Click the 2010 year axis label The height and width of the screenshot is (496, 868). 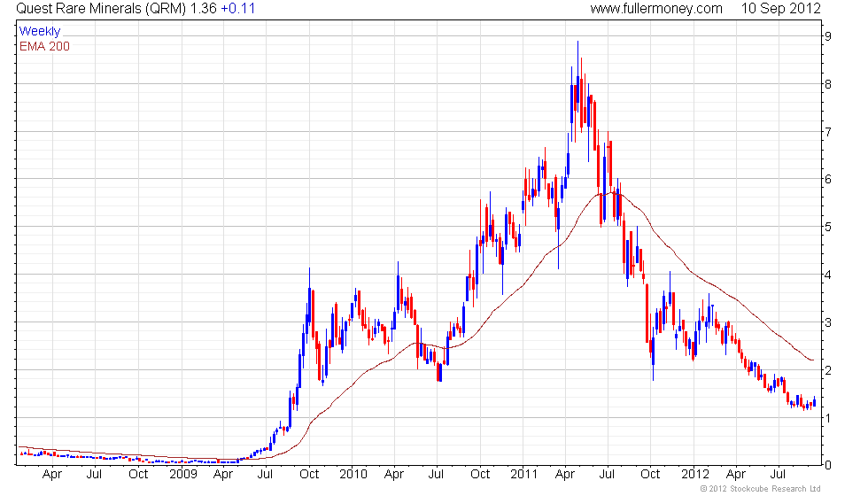(353, 474)
